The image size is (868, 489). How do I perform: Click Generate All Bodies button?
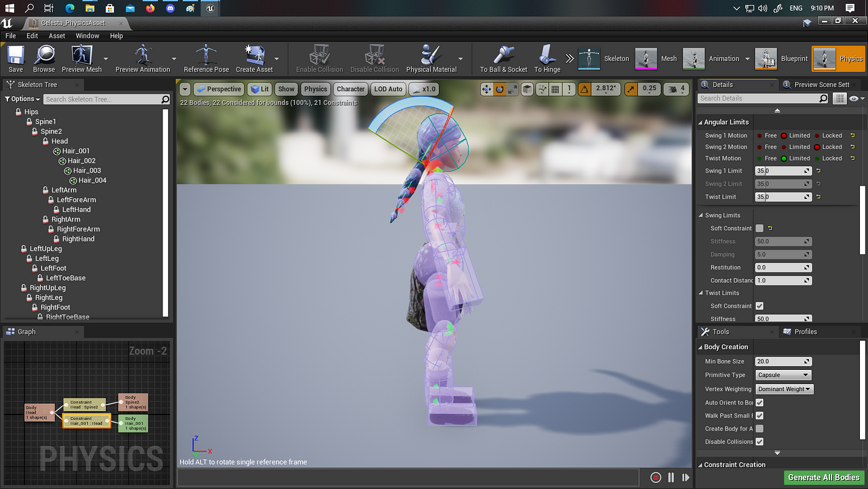pyautogui.click(x=823, y=477)
